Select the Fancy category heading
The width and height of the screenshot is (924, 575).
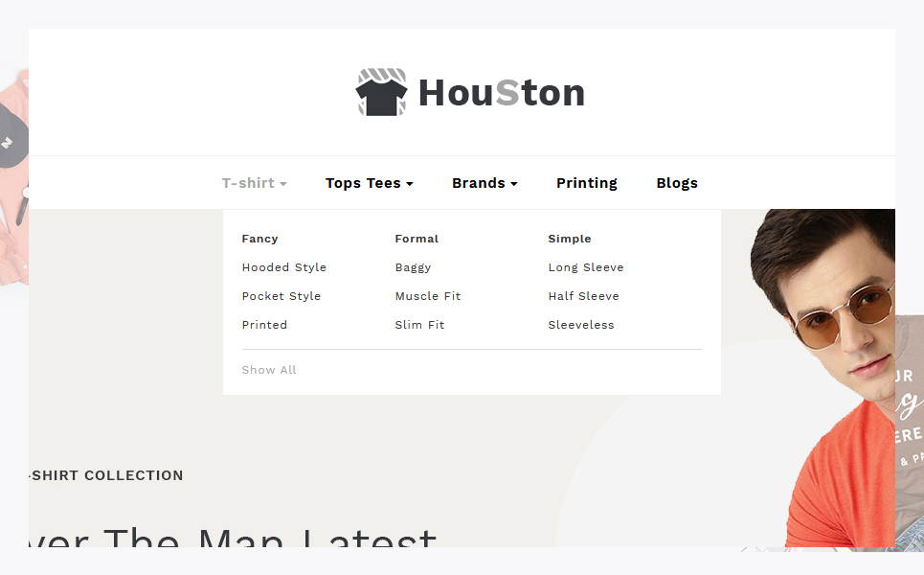[259, 239]
